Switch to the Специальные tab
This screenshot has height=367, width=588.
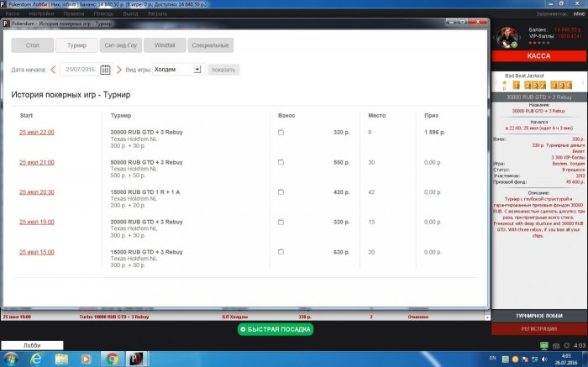210,45
